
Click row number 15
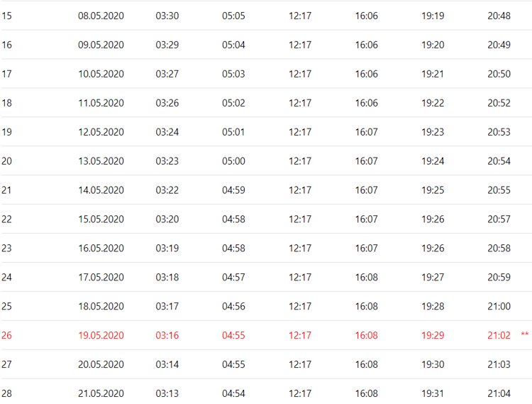click(7, 16)
